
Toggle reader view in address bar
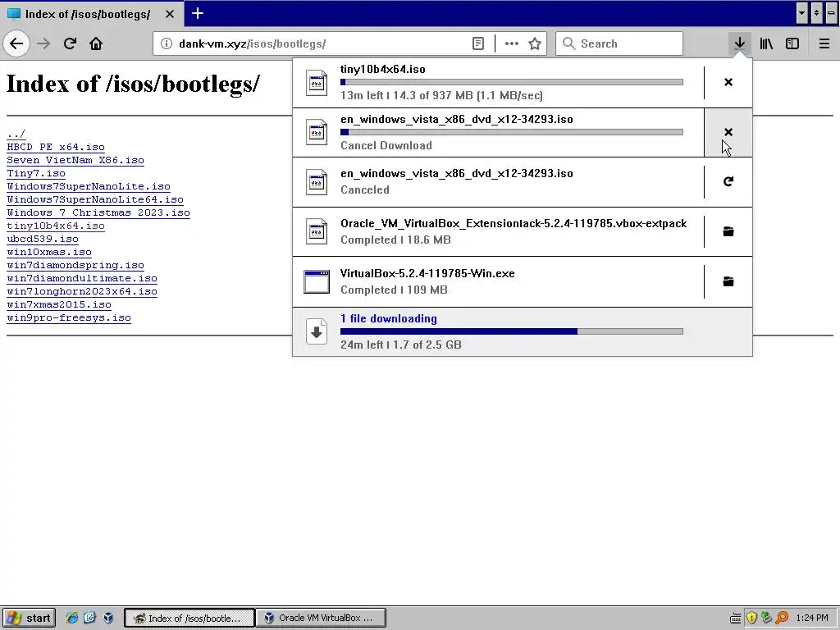pyautogui.click(x=478, y=43)
